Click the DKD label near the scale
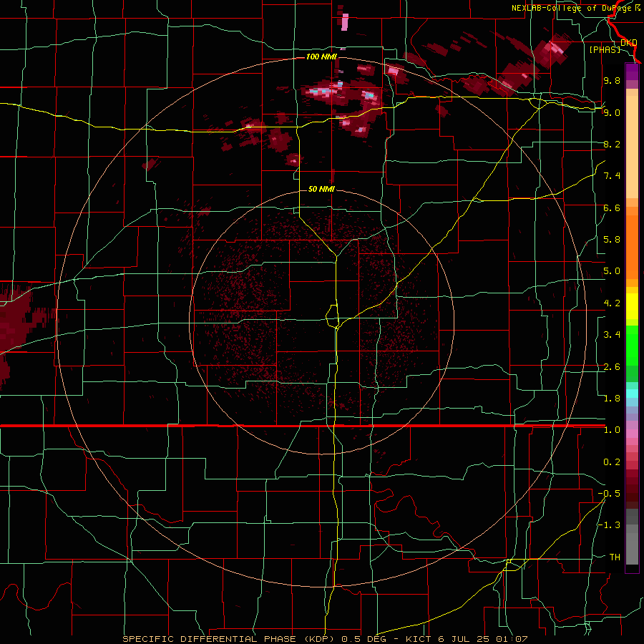 click(628, 42)
